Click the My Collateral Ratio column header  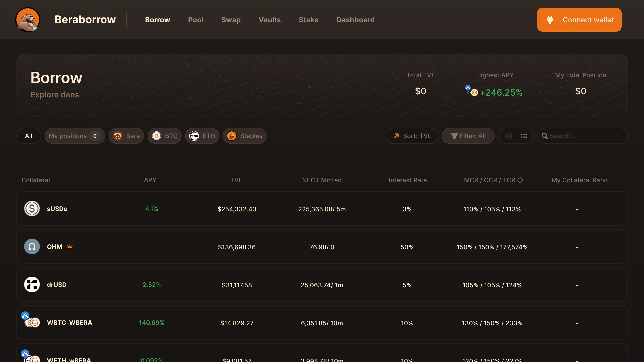tap(579, 180)
